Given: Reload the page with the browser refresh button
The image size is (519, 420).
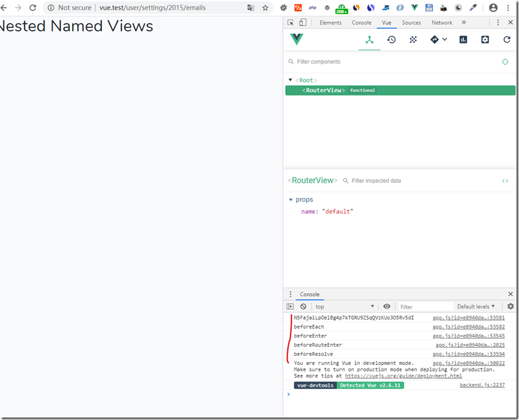Looking at the screenshot, I should pyautogui.click(x=33, y=7).
